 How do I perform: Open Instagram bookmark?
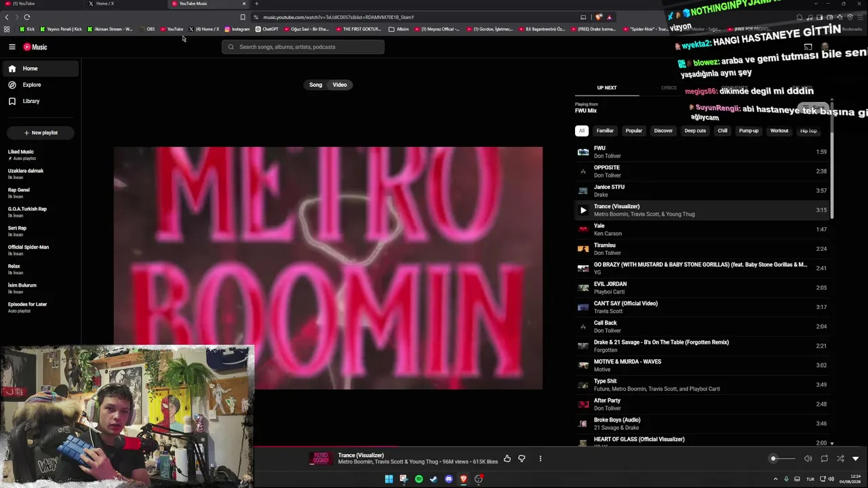(x=237, y=29)
